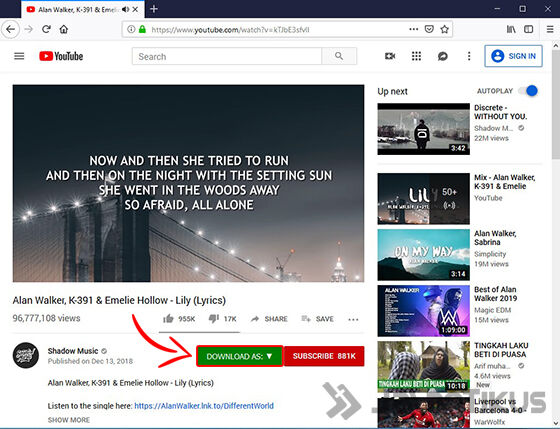Go to YouTube home via the logo
The height and width of the screenshot is (429, 560).
point(61,56)
